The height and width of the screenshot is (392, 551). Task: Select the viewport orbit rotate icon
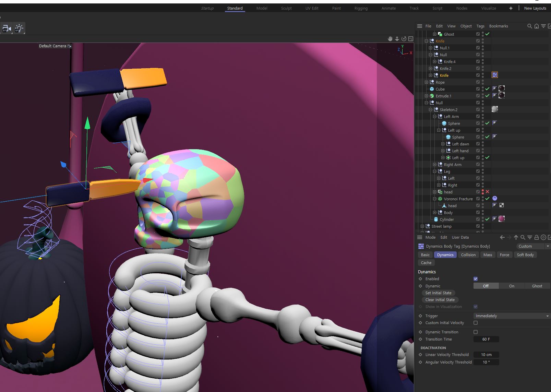404,39
